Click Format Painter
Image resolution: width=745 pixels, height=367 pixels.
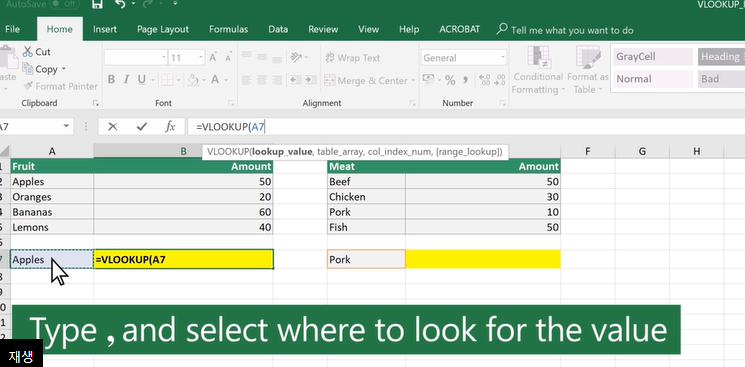click(x=60, y=87)
